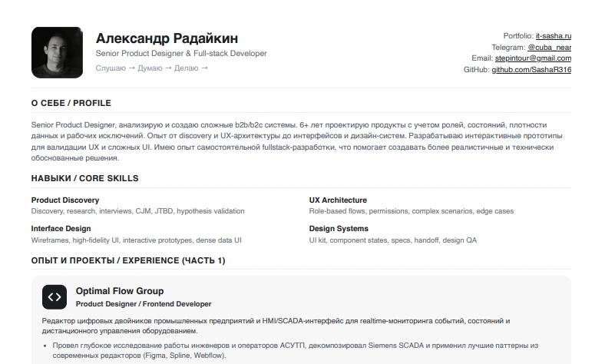Click the UX Architecture skill title
This screenshot has width=605, height=364.
pos(338,200)
